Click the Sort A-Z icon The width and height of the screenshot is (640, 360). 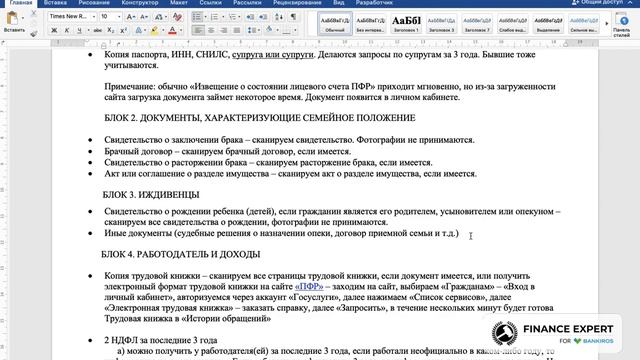(x=279, y=17)
